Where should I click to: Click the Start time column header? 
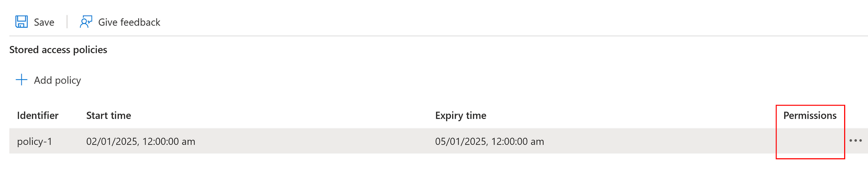109,116
